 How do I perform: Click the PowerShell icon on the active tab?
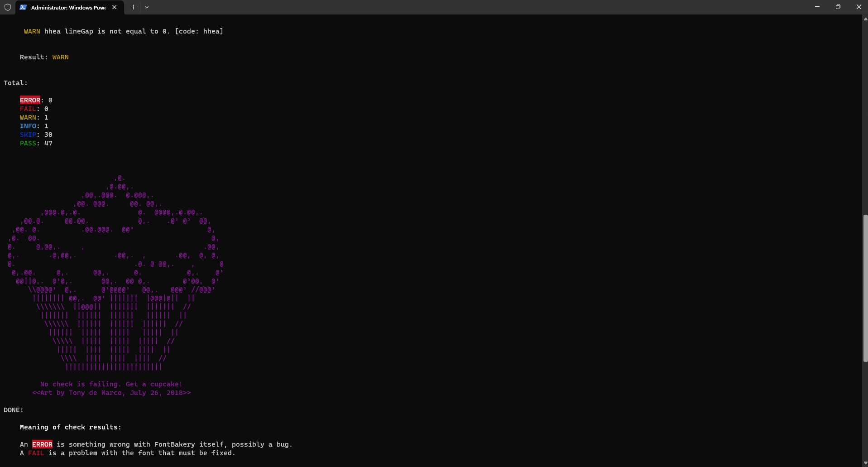click(x=22, y=7)
